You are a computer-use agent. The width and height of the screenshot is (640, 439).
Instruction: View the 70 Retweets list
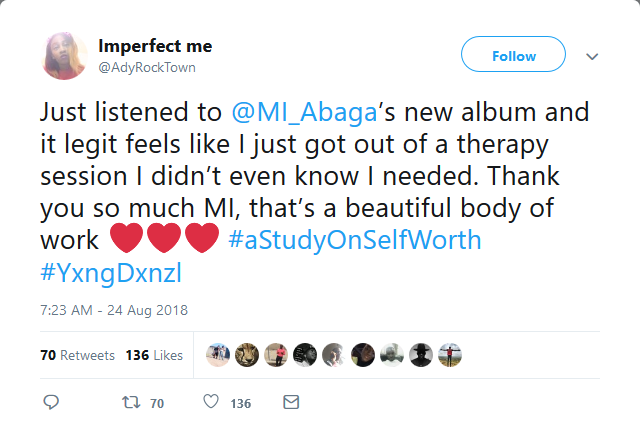click(x=78, y=355)
